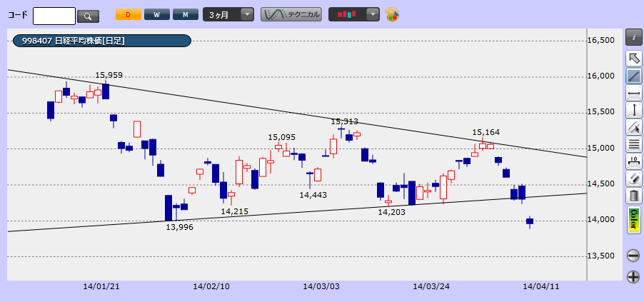Click the 13,996 low price label
Screen dimensions: 644x302
[179, 227]
